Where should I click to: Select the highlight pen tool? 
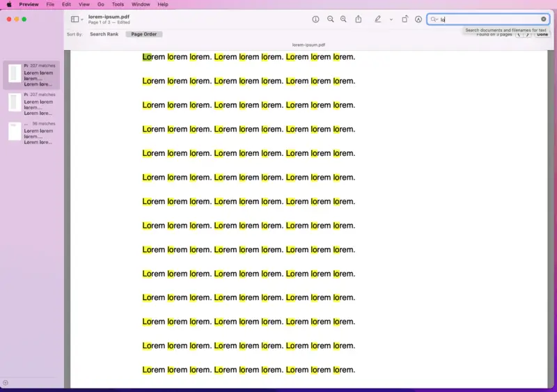pyautogui.click(x=377, y=19)
